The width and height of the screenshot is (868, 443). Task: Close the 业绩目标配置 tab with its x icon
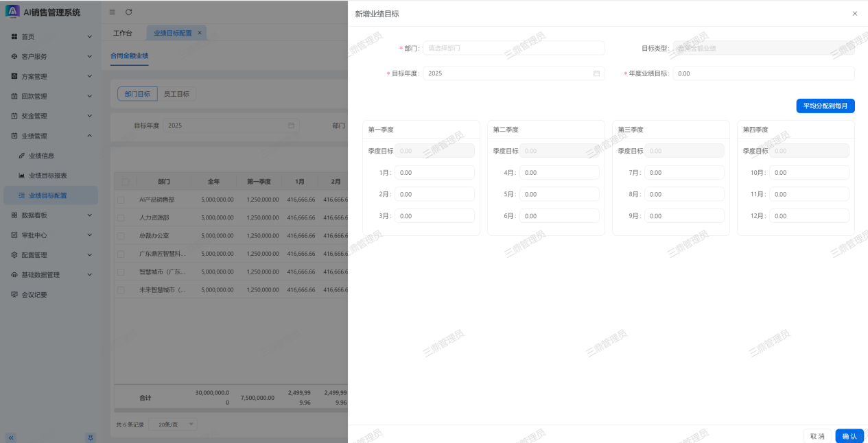coord(200,33)
